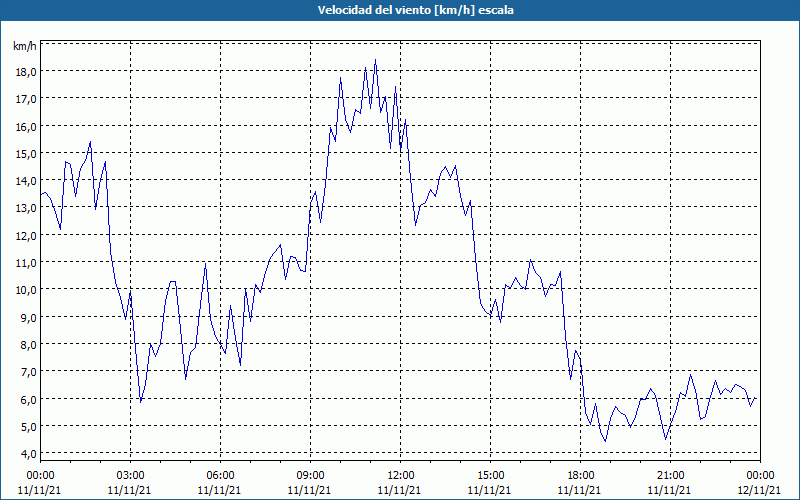
Task: Click the wind speed peak near 11:00
Action: (x=375, y=60)
